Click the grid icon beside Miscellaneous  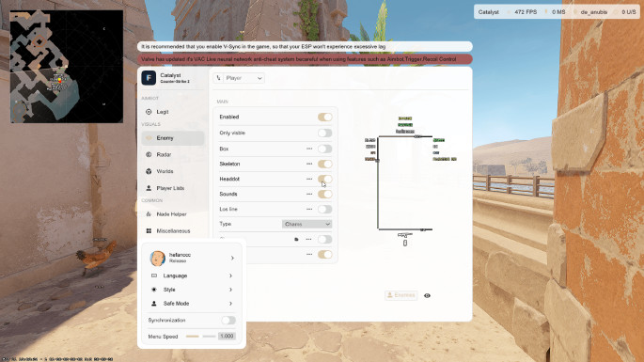[x=149, y=231]
